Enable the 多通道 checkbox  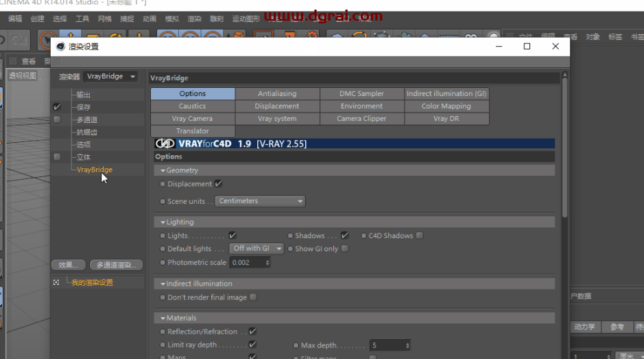pos(57,119)
